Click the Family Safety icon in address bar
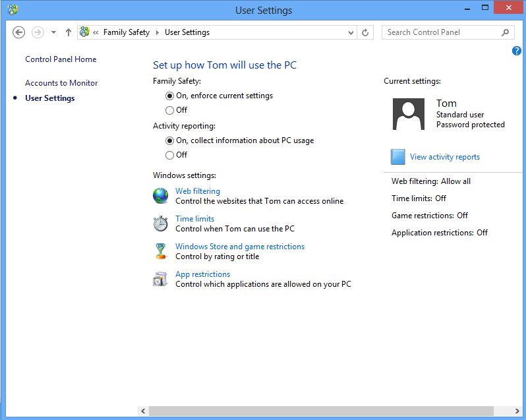The height and width of the screenshot is (420, 526). (x=84, y=32)
